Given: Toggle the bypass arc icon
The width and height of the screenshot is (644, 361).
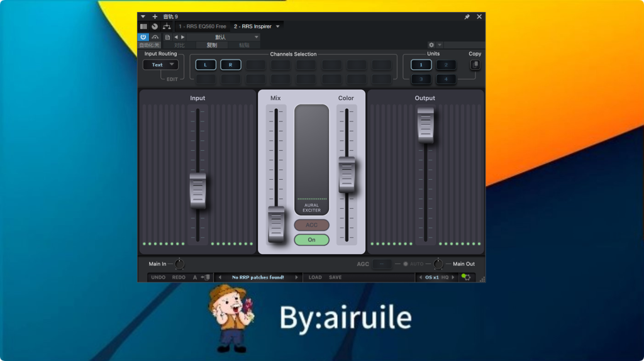Looking at the screenshot, I should 155,37.
